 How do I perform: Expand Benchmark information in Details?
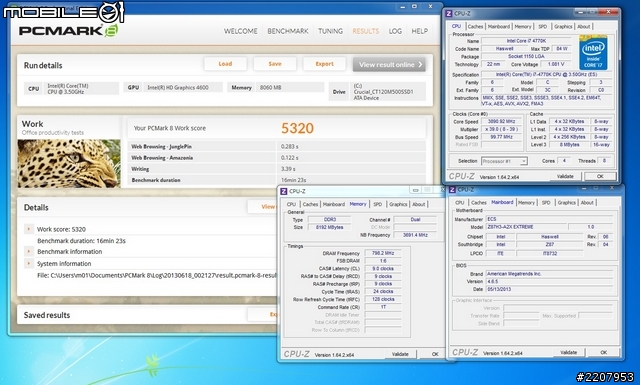tap(29, 251)
